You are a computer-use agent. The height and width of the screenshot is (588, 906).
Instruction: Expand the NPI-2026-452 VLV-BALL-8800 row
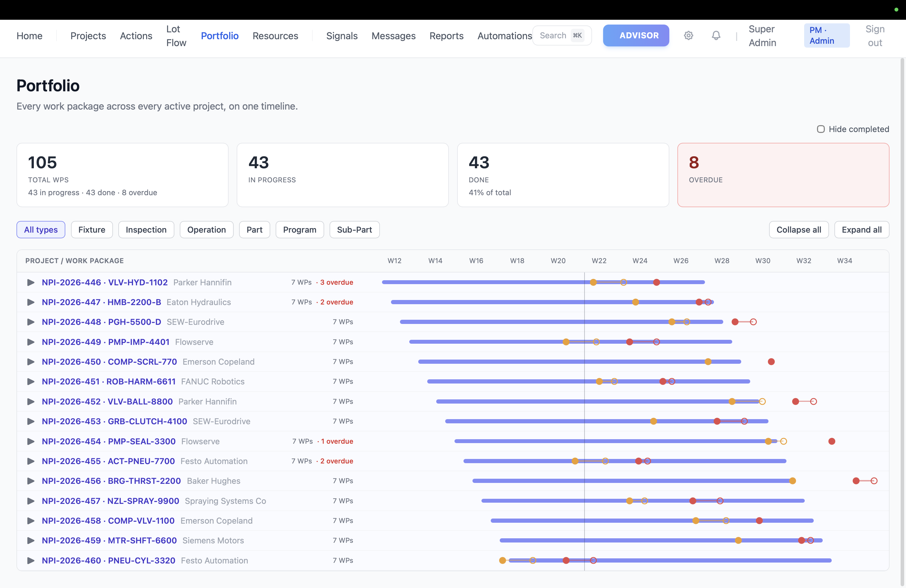coord(31,402)
